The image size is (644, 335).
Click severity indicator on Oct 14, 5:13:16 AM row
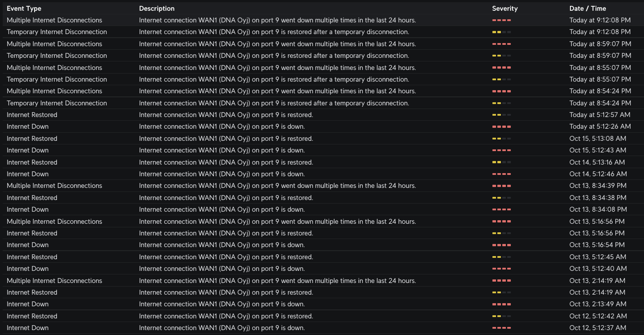click(501, 162)
